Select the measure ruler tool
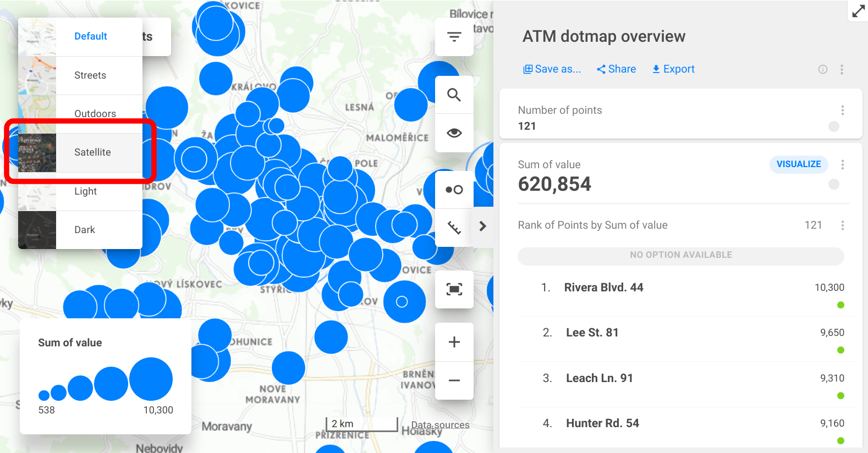 [454, 227]
